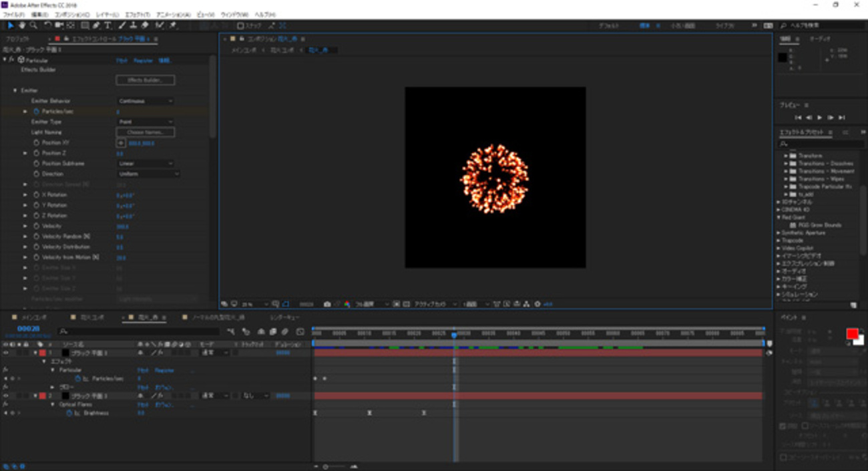Select the Hand tool in the toolbar
This screenshot has width=868, height=471.
22,25
